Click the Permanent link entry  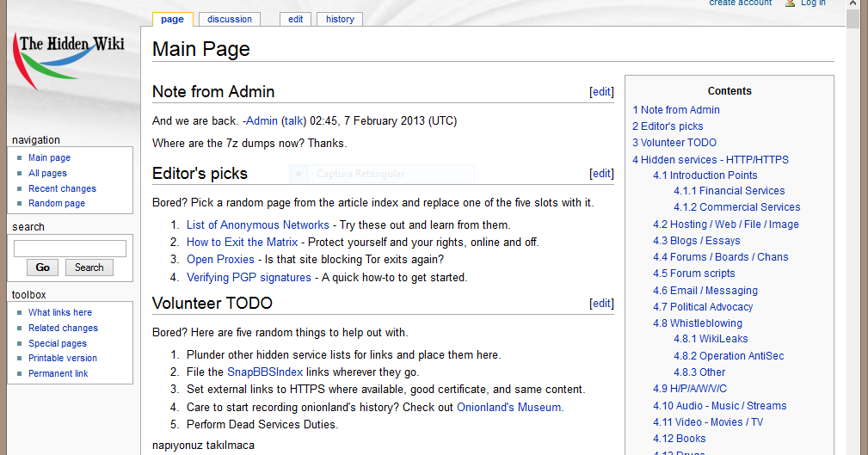click(58, 373)
